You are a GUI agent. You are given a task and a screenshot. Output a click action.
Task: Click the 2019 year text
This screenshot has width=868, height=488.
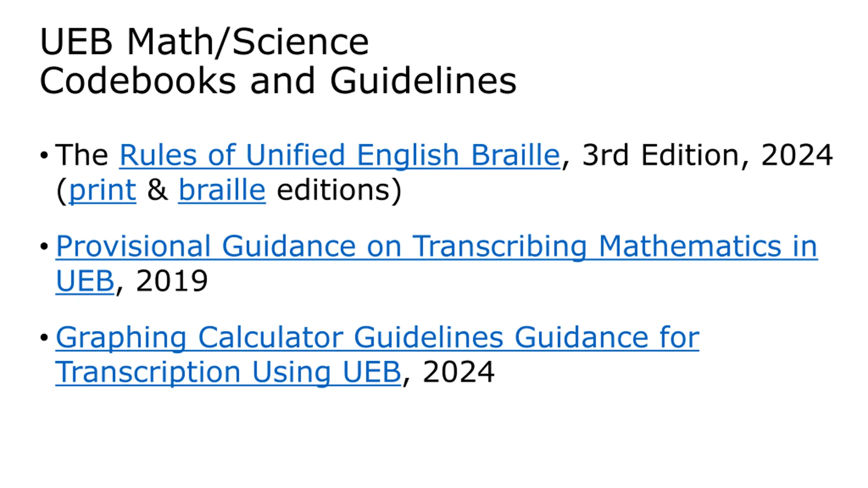click(172, 281)
